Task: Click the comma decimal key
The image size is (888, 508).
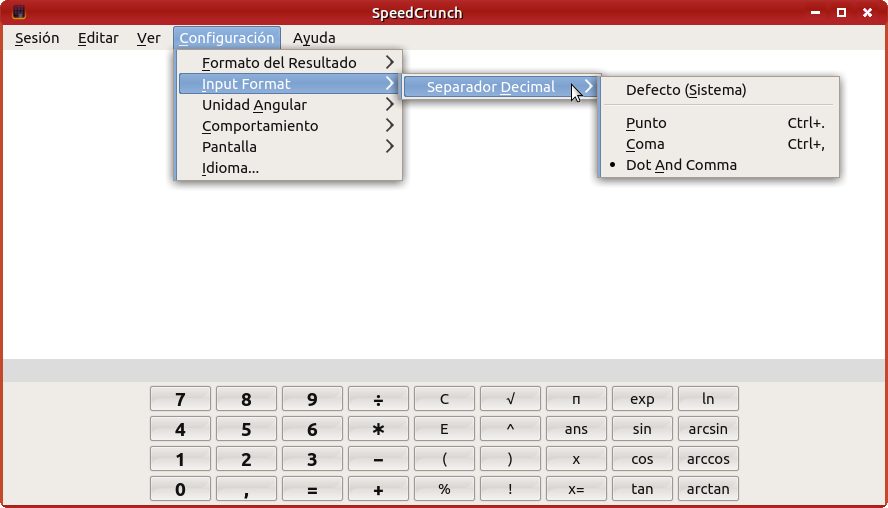Action: click(246, 489)
